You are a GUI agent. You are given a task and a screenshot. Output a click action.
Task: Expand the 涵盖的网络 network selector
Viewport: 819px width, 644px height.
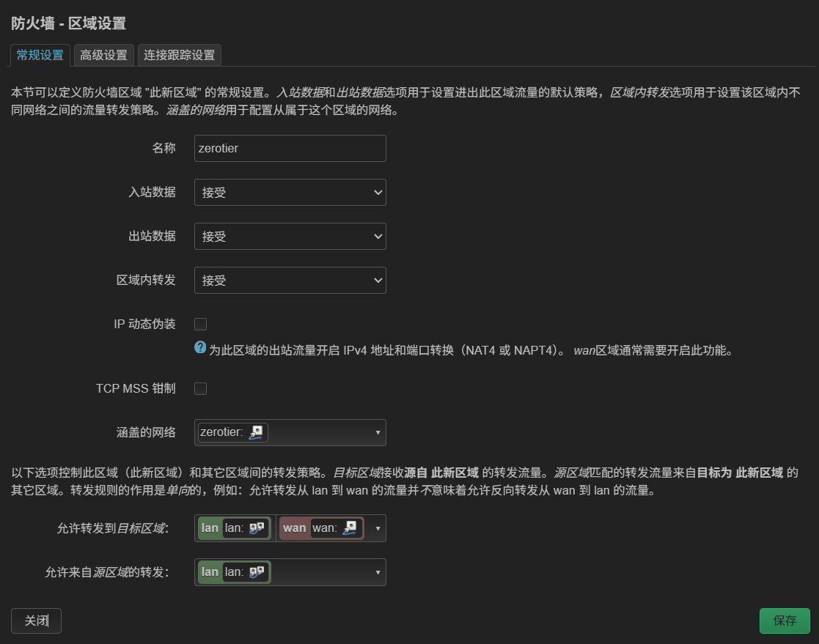[378, 432]
